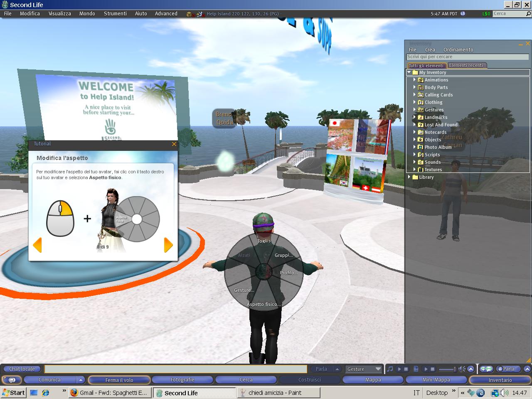Go to previous tutorial page arrow
This screenshot has height=399, width=532.
[x=37, y=245]
